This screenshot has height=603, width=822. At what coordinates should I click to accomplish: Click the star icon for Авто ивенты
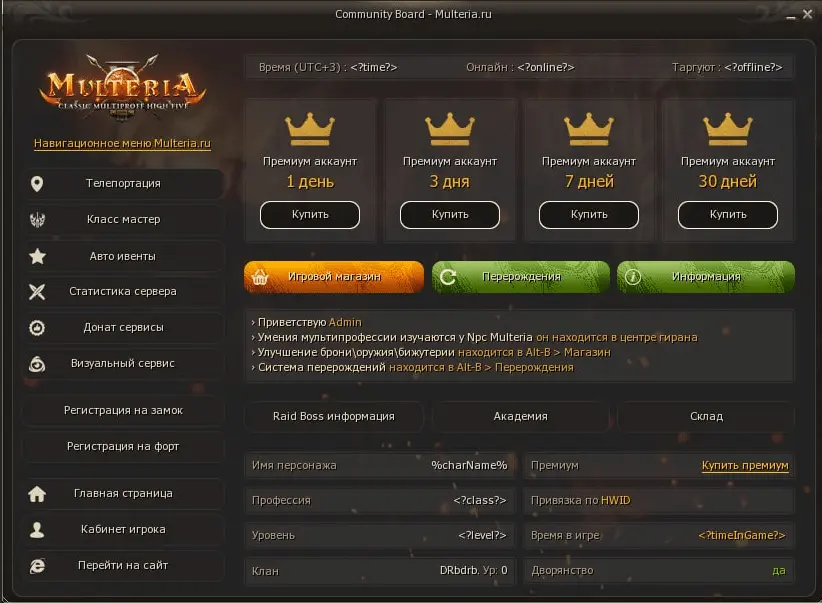tap(37, 256)
